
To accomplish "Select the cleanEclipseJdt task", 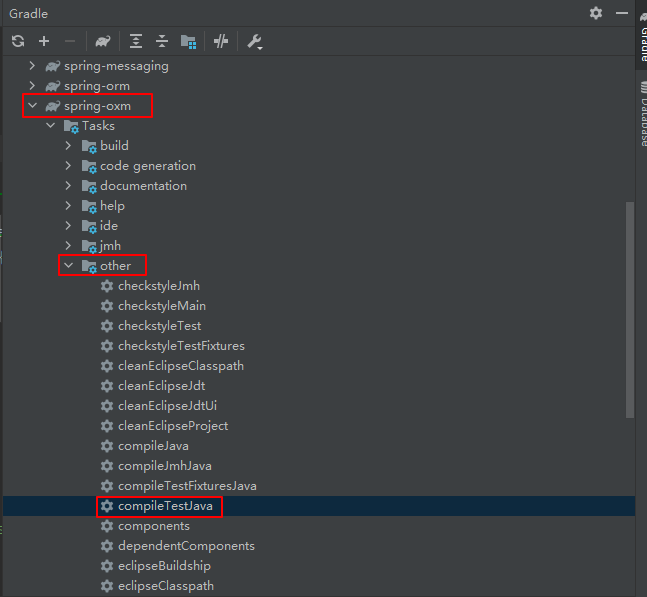I will pyautogui.click(x=161, y=386).
